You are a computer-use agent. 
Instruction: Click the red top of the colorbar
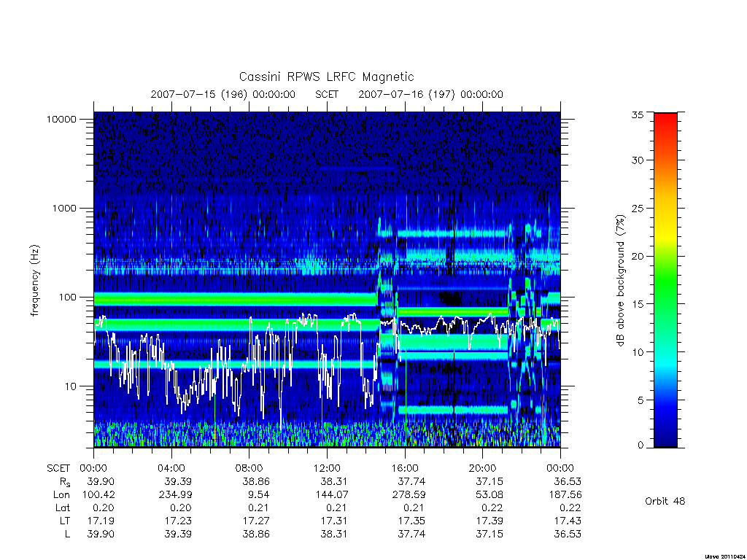click(x=665, y=122)
